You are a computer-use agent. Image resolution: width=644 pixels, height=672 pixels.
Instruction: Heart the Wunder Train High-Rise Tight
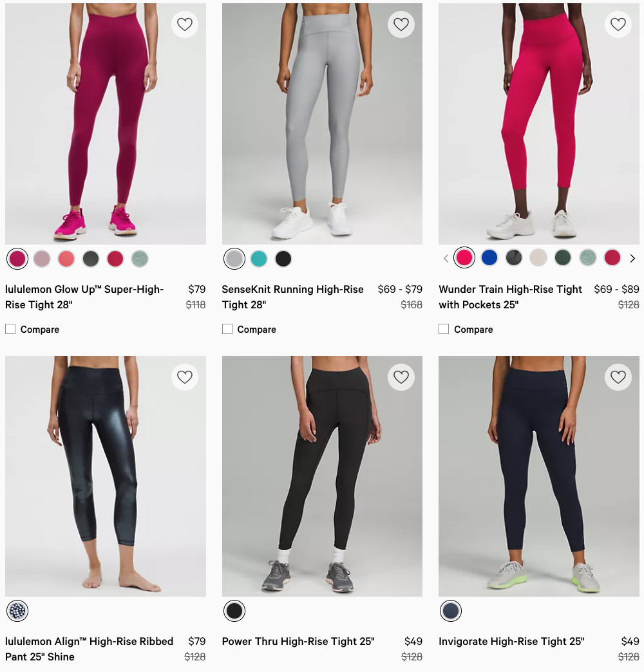click(x=618, y=24)
